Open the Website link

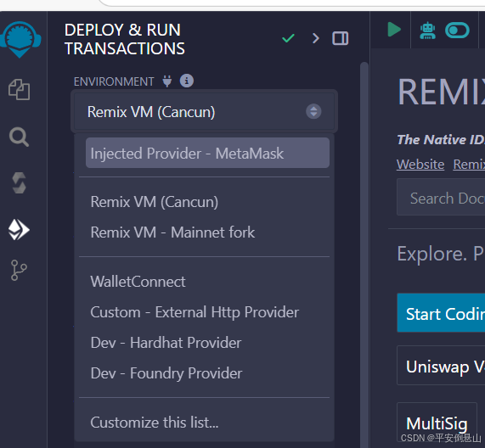point(420,164)
